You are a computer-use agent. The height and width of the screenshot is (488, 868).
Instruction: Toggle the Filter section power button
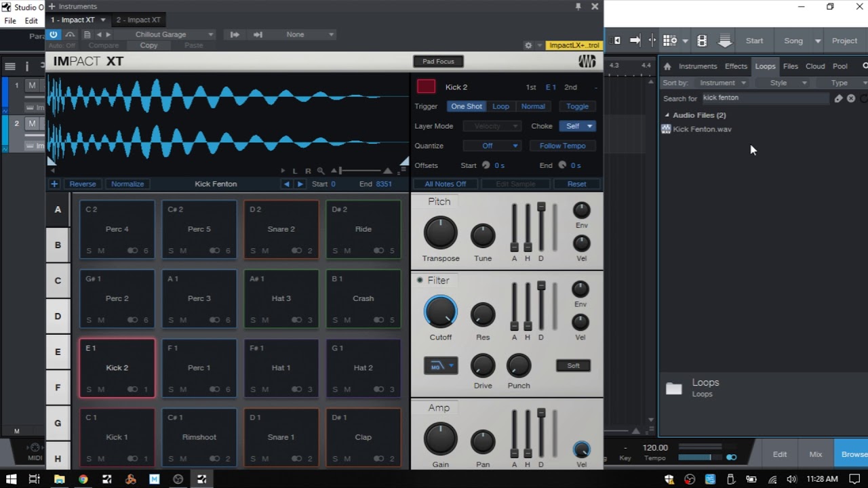[x=420, y=281]
